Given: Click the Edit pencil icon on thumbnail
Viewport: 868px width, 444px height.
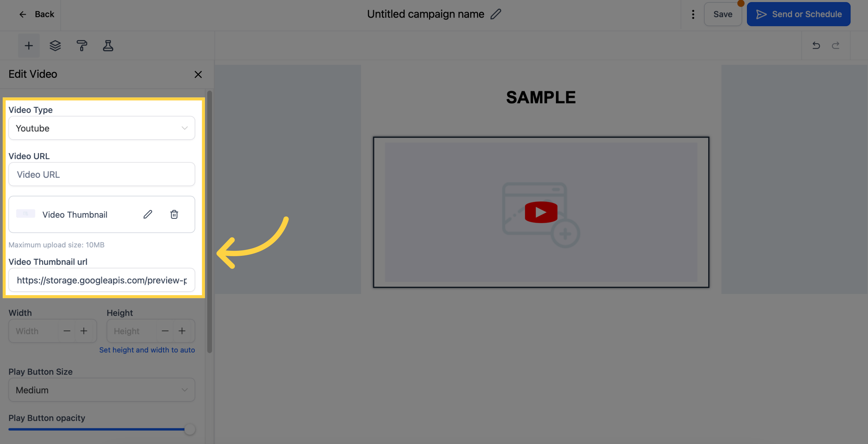Looking at the screenshot, I should [148, 214].
